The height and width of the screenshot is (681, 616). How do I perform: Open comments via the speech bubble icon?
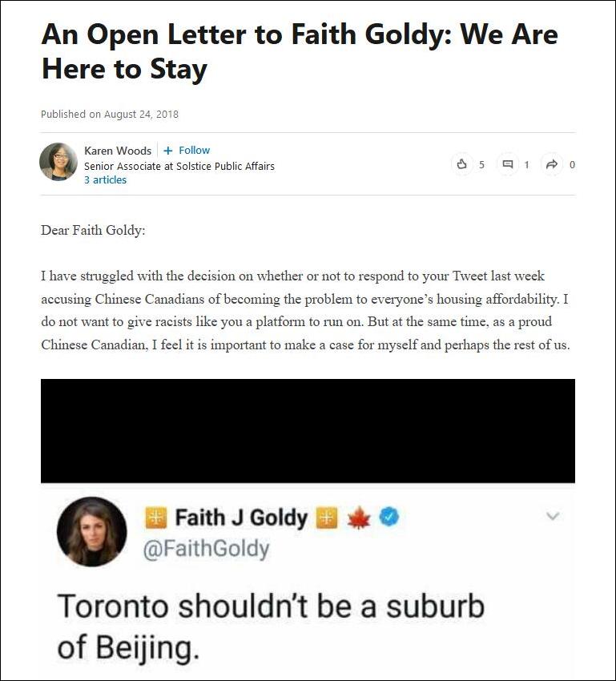507,164
